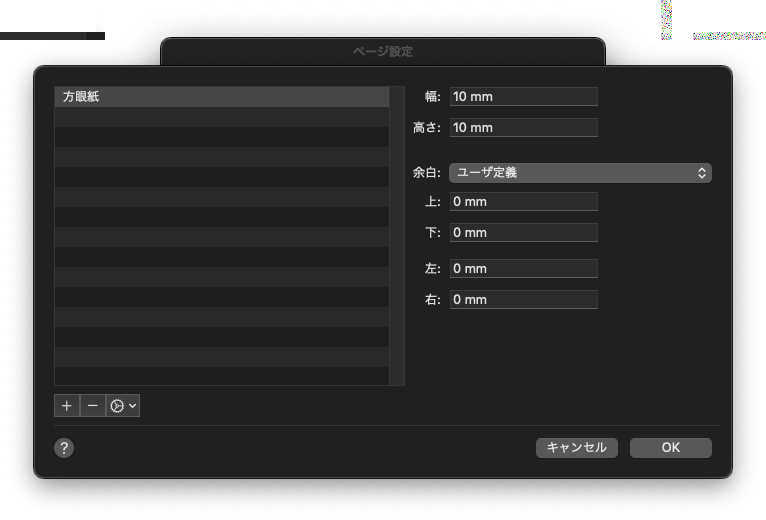
Task: Click the 右 right margin field
Action: pos(524,300)
